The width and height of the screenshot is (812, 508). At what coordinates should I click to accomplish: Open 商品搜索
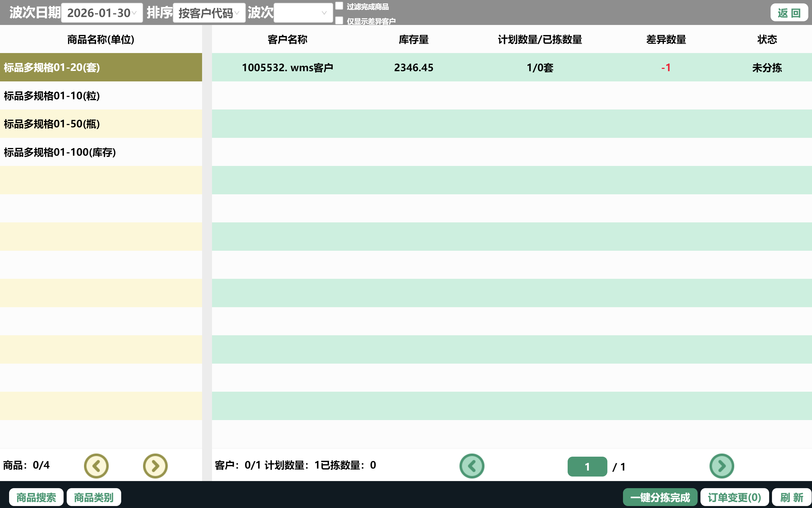36,497
